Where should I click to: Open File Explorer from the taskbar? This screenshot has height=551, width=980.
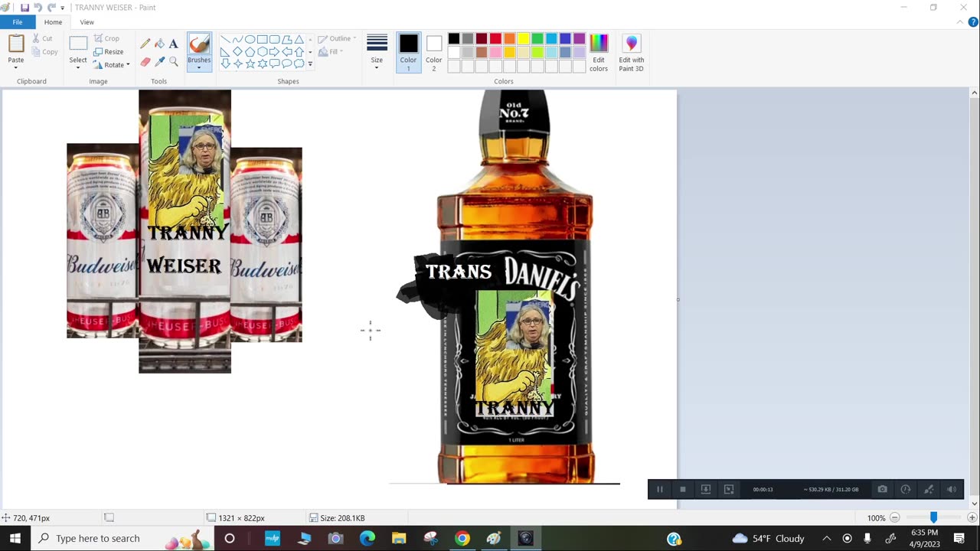point(399,539)
